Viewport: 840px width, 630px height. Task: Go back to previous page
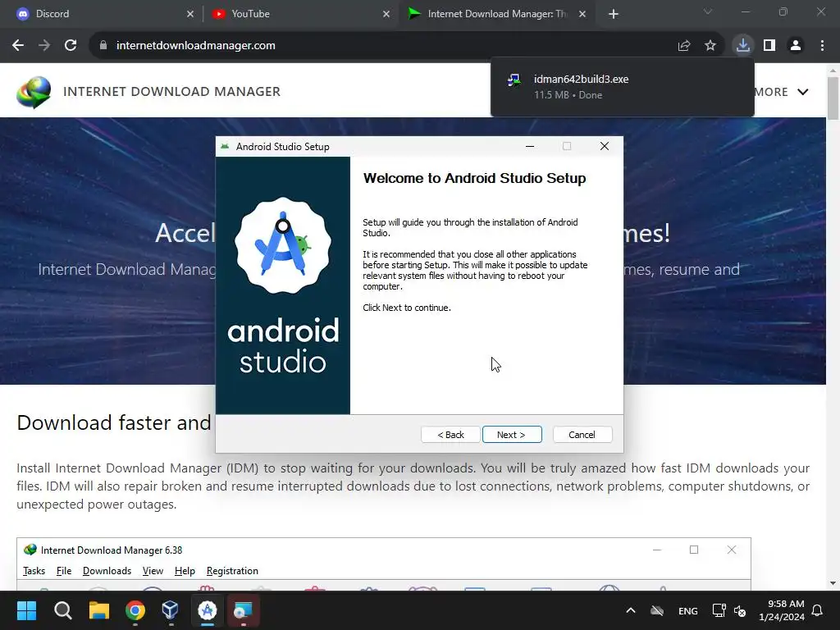click(x=18, y=46)
